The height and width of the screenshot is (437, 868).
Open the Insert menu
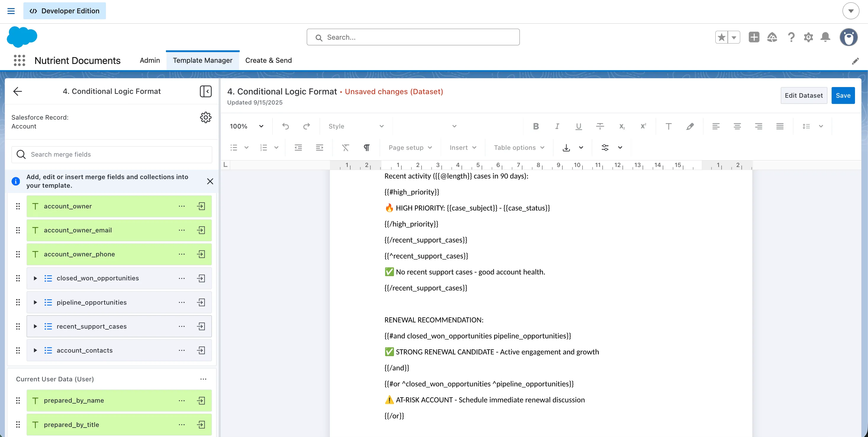coord(463,147)
